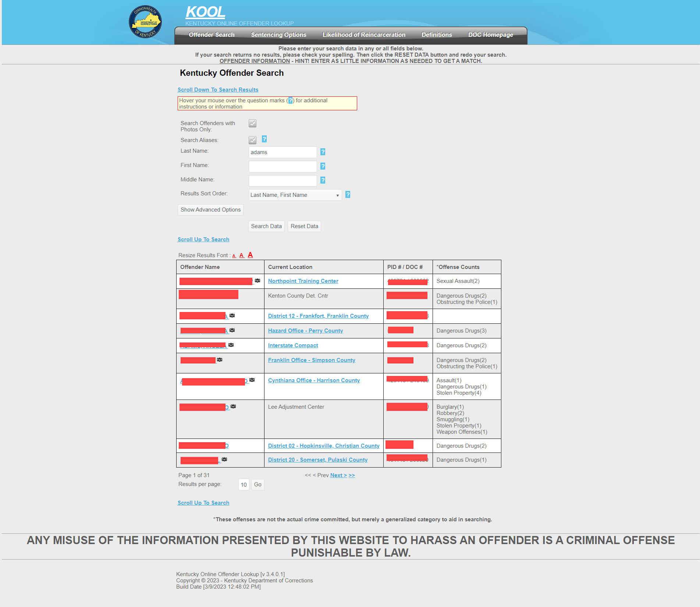Click Kenton County Det. Cntr cell text
The height and width of the screenshot is (607, 700).
(298, 296)
